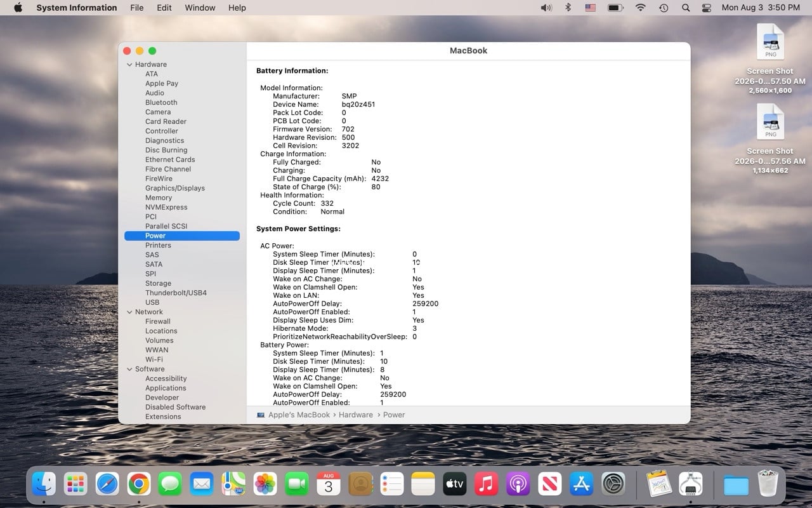The image size is (812, 508).
Task: Open the Help menu
Action: coord(237,8)
